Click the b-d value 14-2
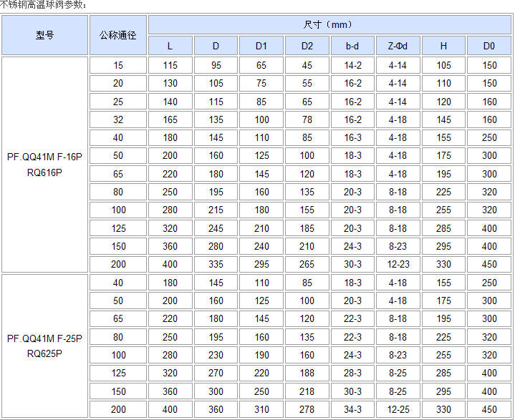The image size is (515, 420). tap(352, 65)
